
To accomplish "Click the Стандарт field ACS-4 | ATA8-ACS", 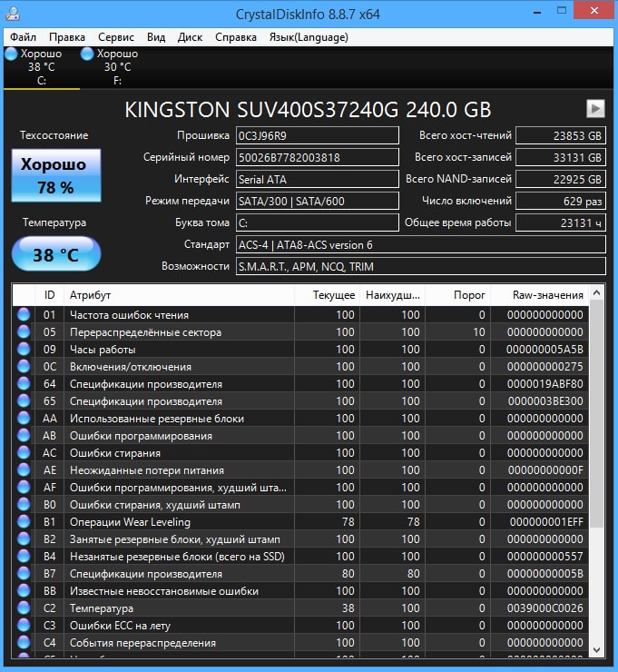I will tap(420, 244).
